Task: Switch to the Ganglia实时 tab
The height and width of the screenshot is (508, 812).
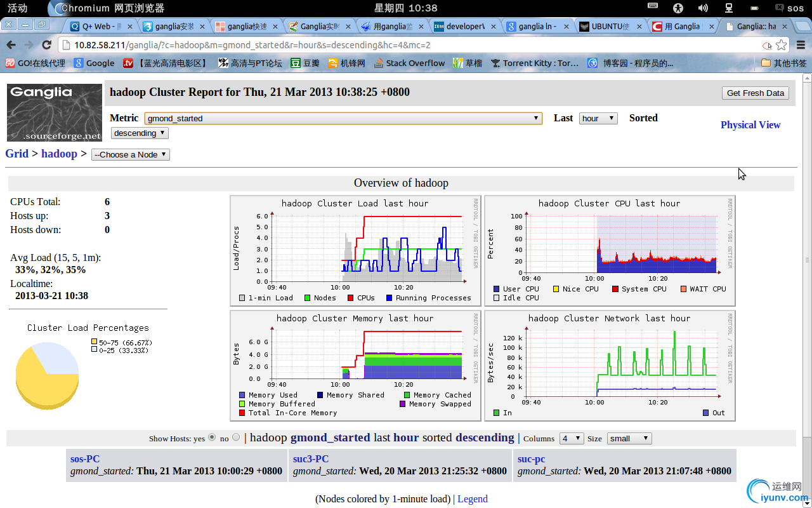Action: 320,26
